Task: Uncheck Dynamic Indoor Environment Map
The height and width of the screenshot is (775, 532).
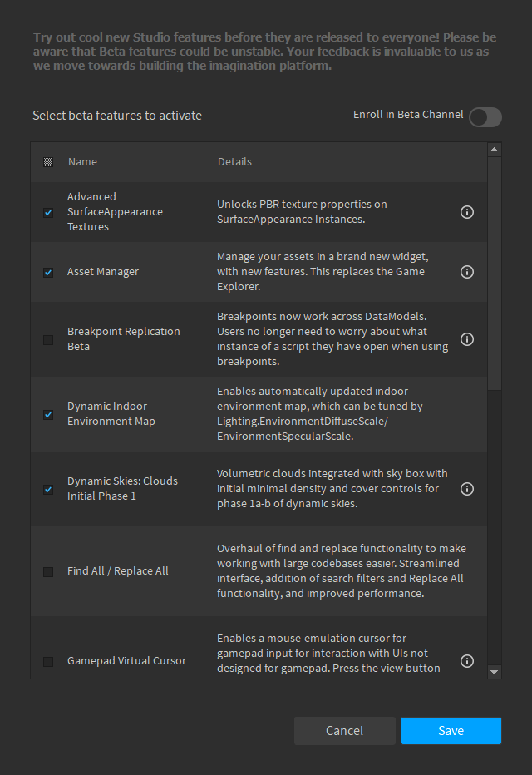Action: pos(47,414)
